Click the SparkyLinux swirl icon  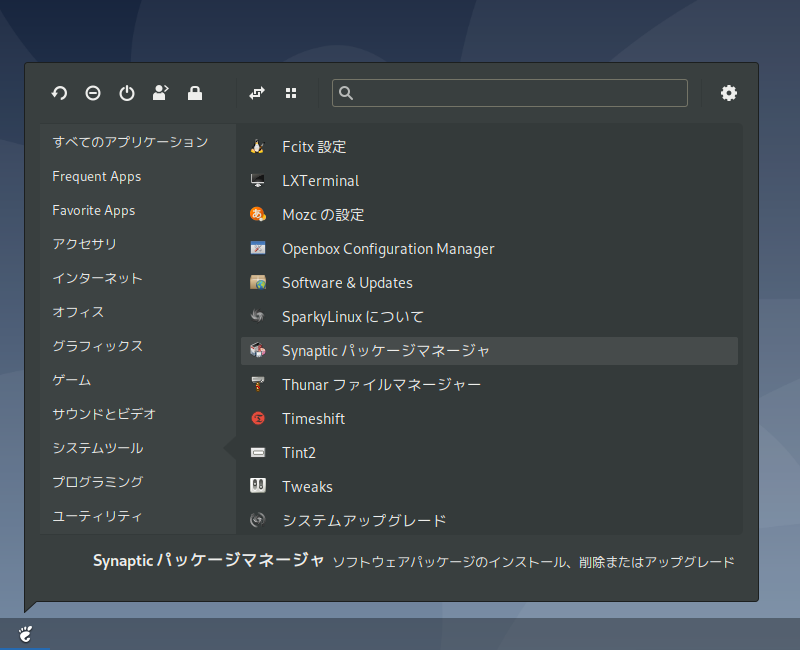(258, 316)
